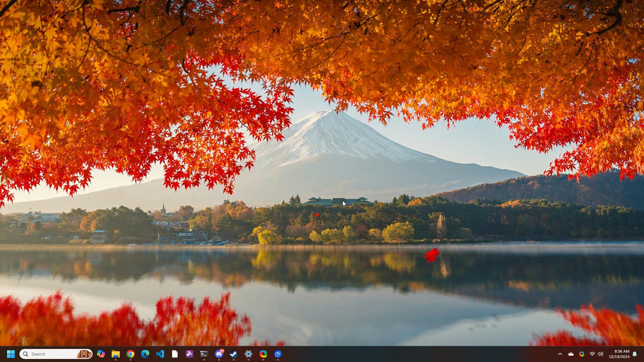The width and height of the screenshot is (644, 362).
Task: Open the clock showing 8:36 AM
Action: coord(619,354)
